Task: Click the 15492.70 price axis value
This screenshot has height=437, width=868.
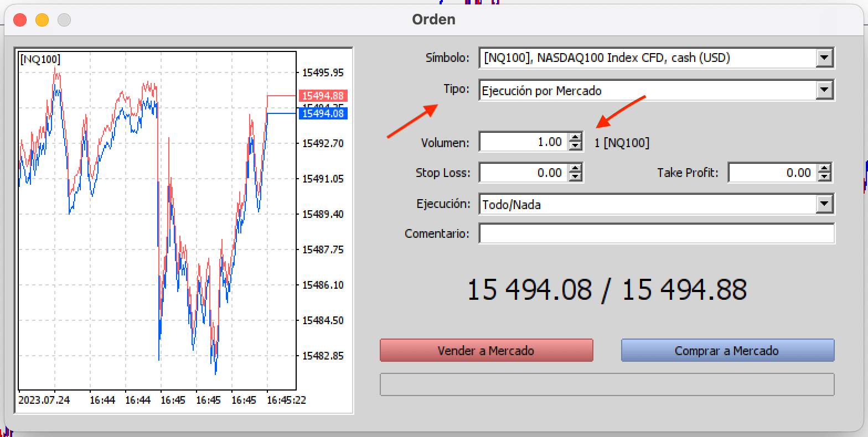Action: (x=323, y=143)
